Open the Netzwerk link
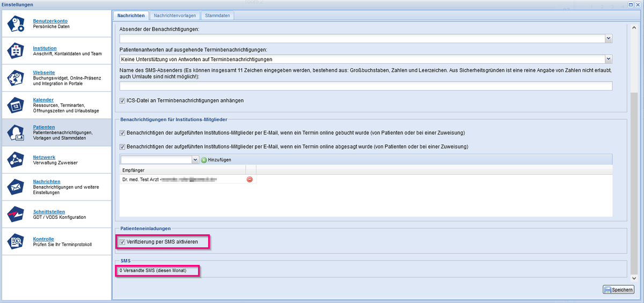644x303 pixels. point(44,157)
